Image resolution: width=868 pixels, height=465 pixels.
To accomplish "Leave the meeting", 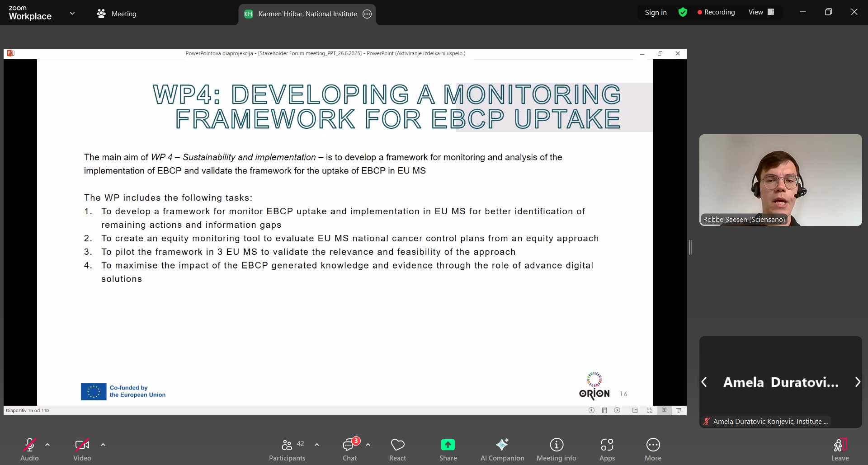I will (840, 449).
